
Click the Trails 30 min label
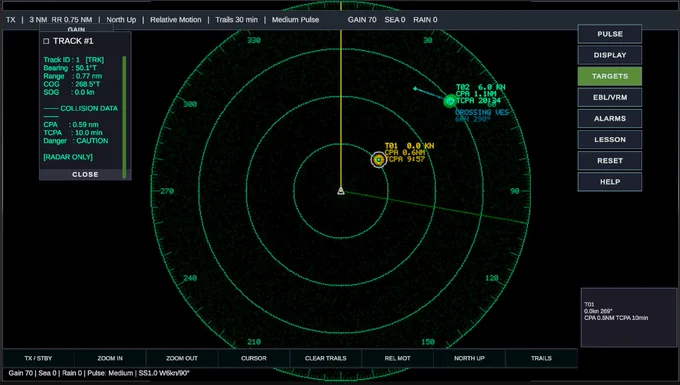[236, 20]
